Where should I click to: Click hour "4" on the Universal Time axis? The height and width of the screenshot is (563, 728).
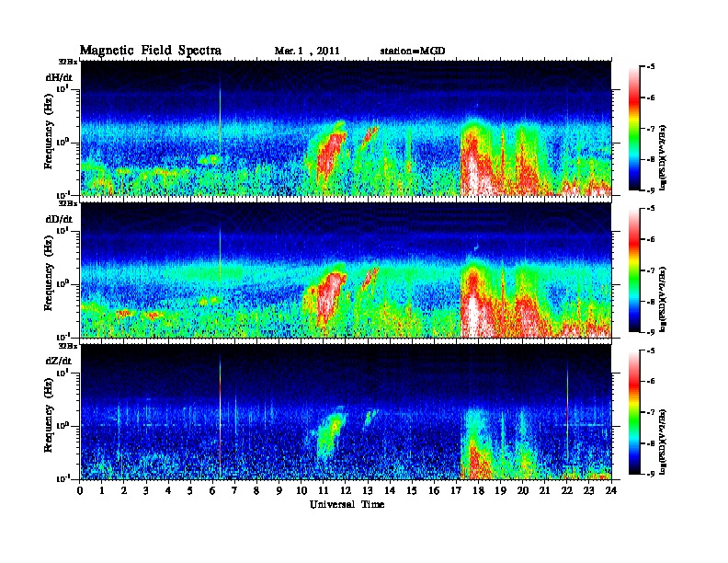168,490
